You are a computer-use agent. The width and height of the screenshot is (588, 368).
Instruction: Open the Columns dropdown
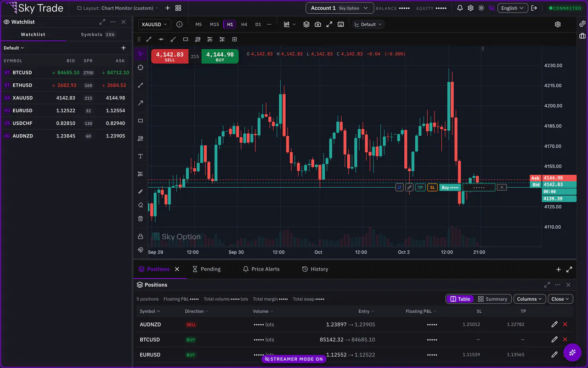click(x=530, y=299)
